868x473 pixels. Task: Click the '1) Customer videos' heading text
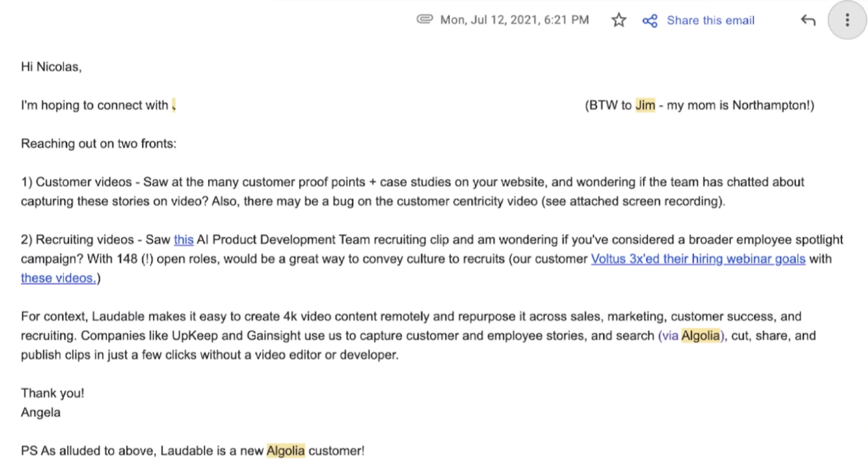(76, 182)
